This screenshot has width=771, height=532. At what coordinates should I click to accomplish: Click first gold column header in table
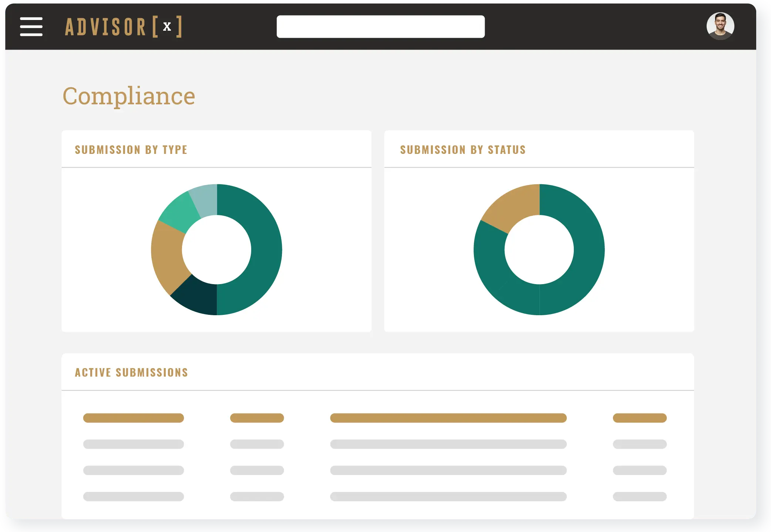tap(133, 418)
